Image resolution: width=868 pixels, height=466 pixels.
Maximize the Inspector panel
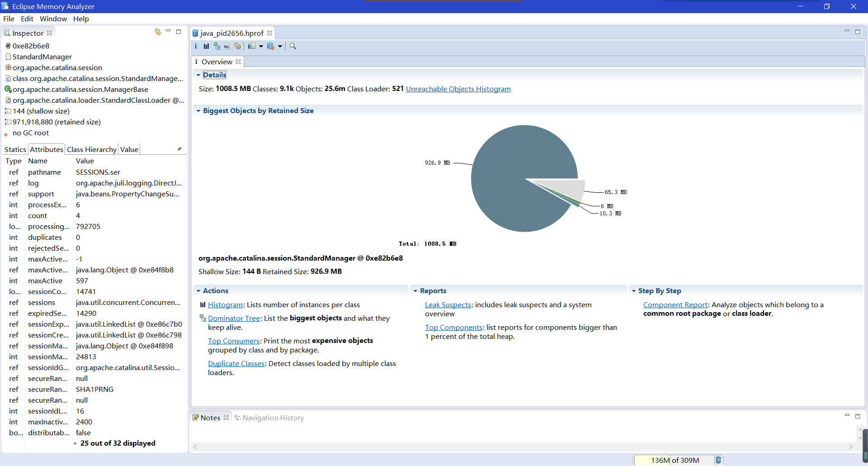pos(179,32)
